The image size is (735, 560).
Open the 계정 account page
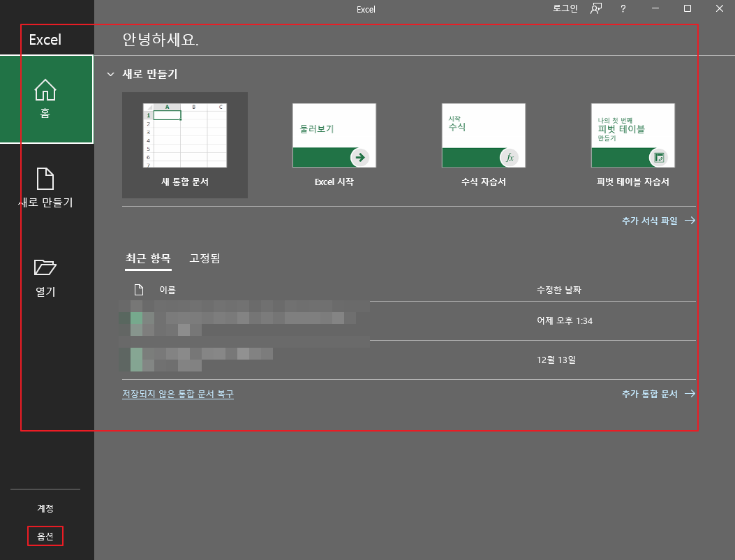pyautogui.click(x=45, y=508)
